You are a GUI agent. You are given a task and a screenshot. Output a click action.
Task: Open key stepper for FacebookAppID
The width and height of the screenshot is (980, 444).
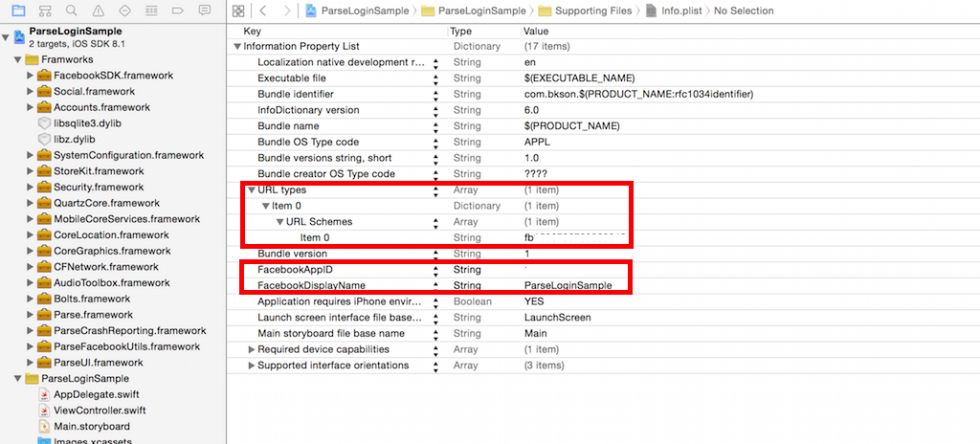coord(435,270)
